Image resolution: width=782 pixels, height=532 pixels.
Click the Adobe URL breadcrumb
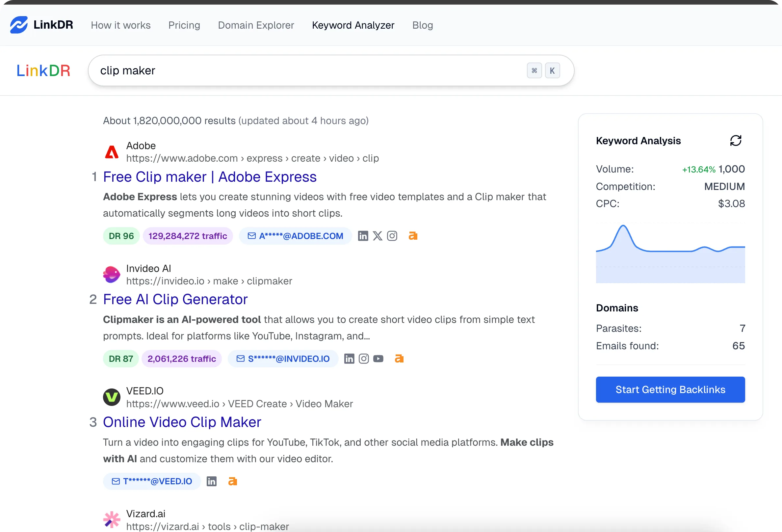252,158
